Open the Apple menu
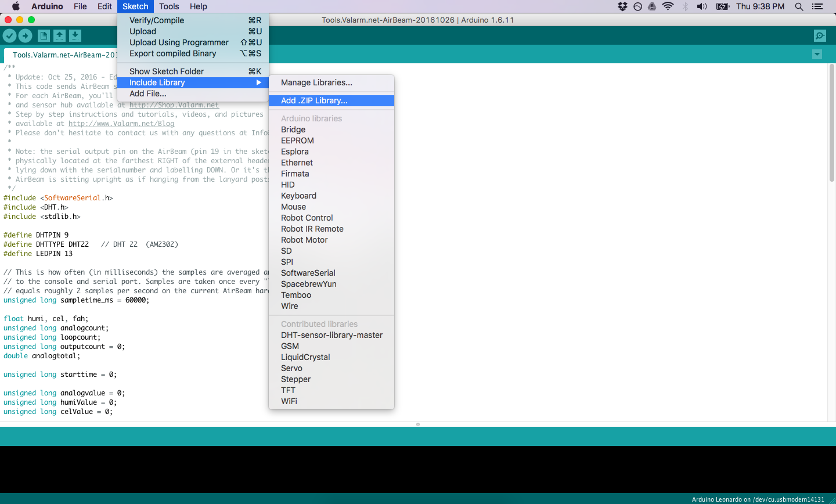The width and height of the screenshot is (836, 504). [16, 6]
